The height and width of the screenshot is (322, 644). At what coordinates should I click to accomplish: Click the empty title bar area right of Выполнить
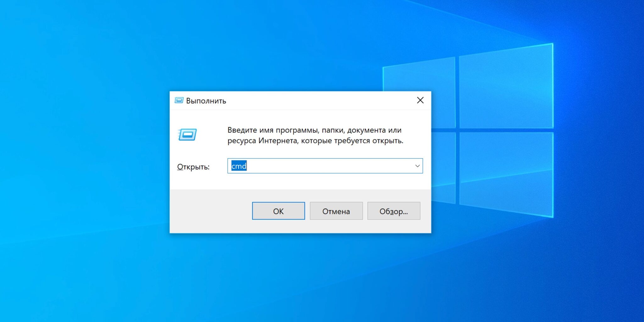click(x=314, y=101)
